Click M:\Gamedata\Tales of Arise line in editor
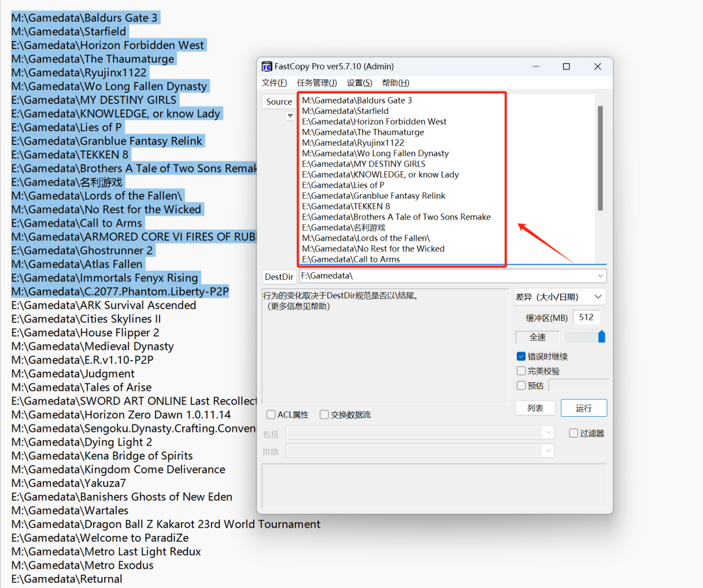 click(81, 387)
